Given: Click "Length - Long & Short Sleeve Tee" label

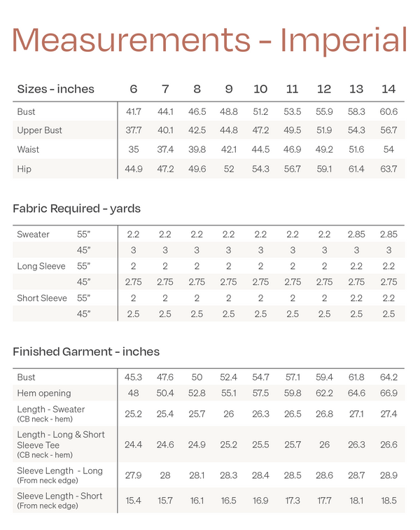Looking at the screenshot, I should [60, 439].
